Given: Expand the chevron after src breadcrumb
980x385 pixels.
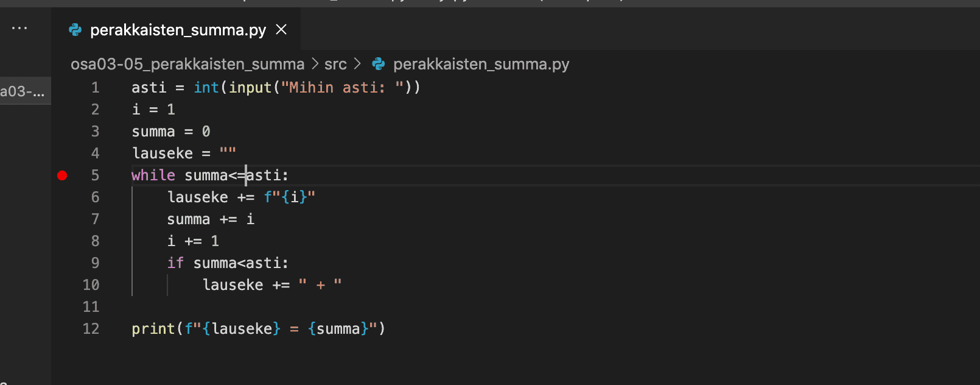Looking at the screenshot, I should click(x=357, y=64).
